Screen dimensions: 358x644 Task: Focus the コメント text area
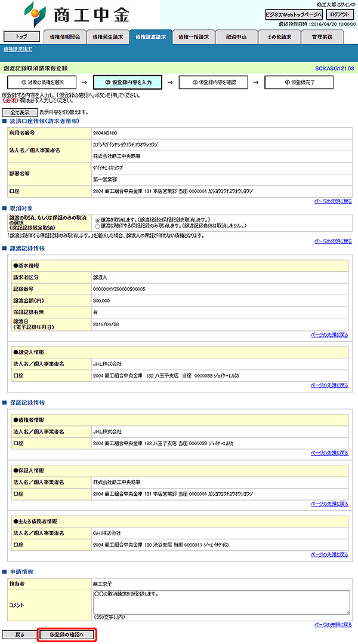222,603
